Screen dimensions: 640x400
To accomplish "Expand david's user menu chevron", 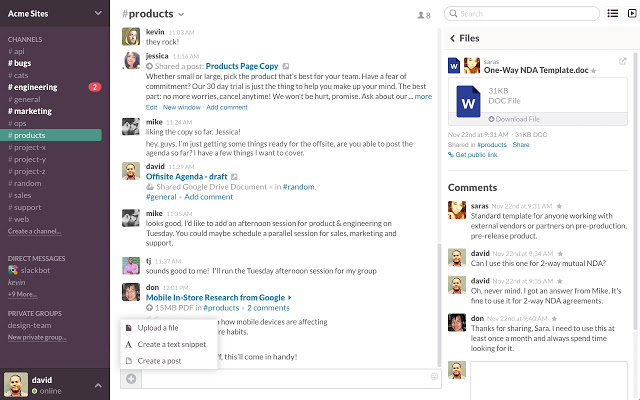I will click(x=97, y=382).
